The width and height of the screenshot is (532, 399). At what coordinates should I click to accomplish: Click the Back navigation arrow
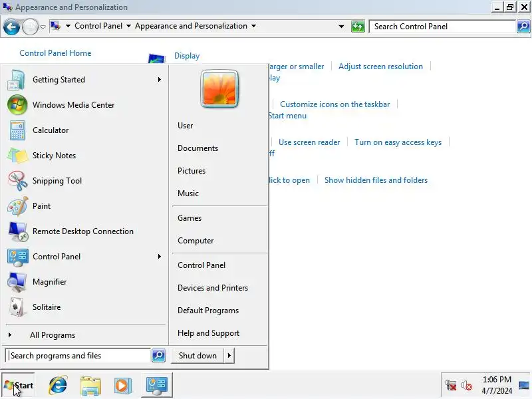[x=11, y=27]
